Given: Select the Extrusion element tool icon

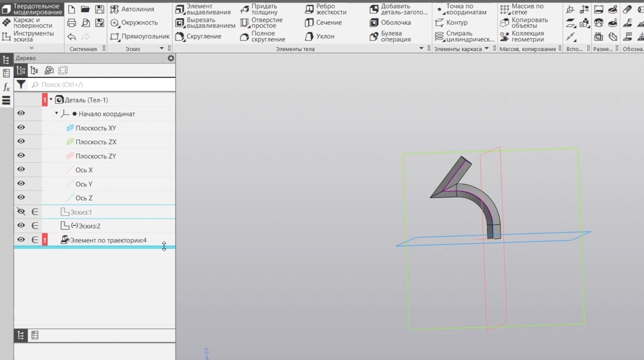Looking at the screenshot, I should click(x=180, y=9).
